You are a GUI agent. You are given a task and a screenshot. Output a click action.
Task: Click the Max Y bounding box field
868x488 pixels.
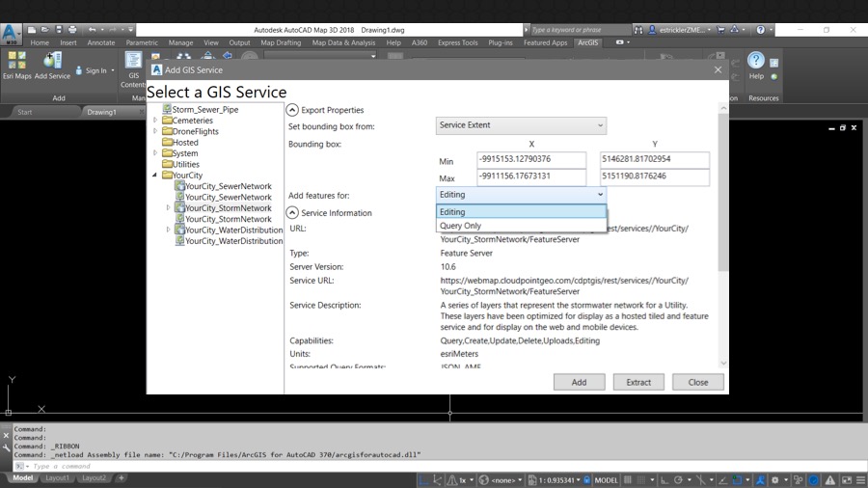click(654, 176)
